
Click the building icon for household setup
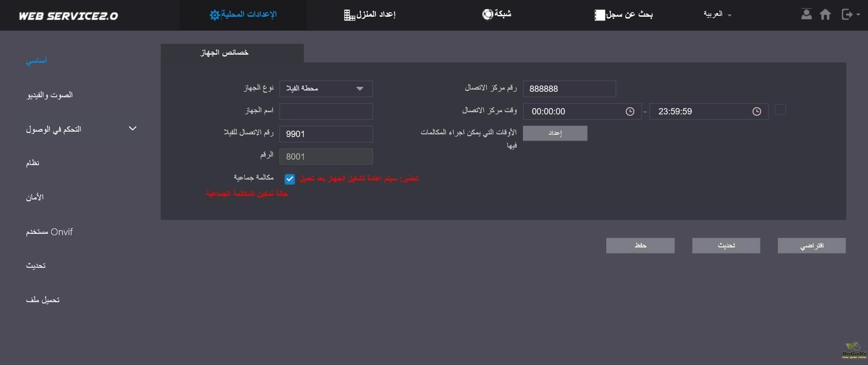[349, 15]
